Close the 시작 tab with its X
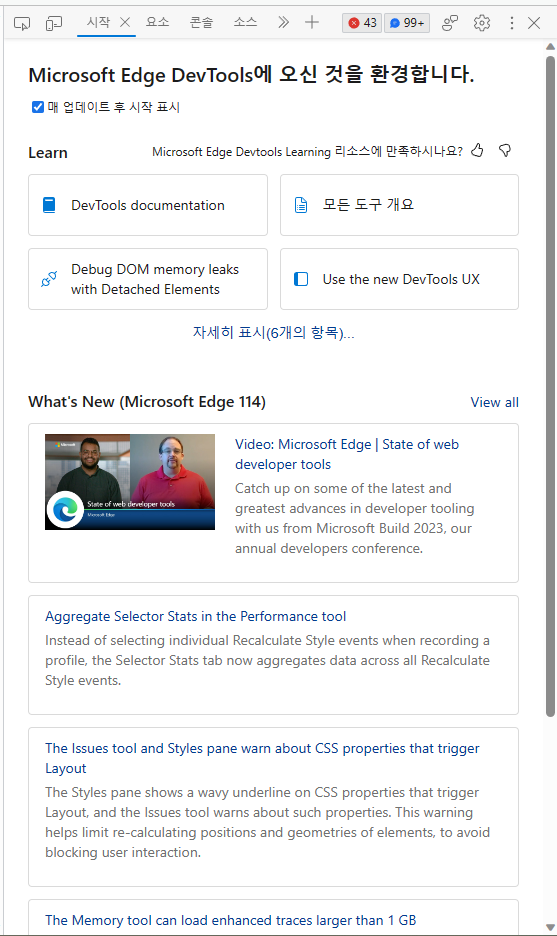The width and height of the screenshot is (557, 936). pos(125,23)
